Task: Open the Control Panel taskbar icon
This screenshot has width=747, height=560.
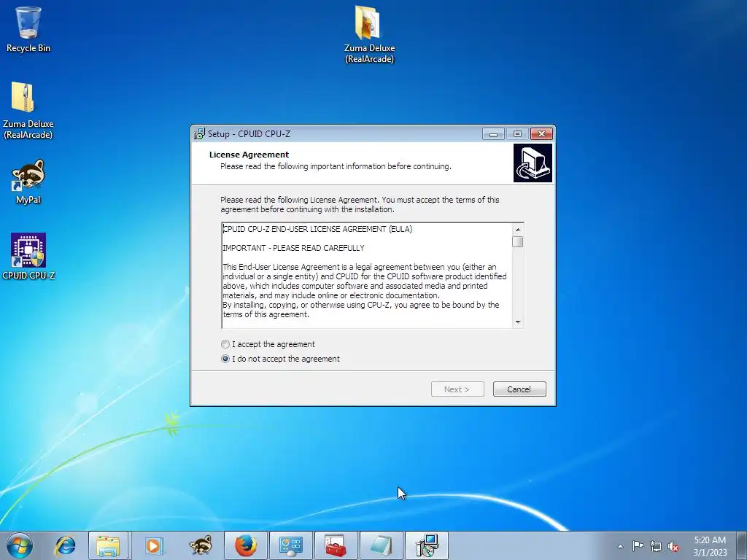Action: (x=290, y=545)
